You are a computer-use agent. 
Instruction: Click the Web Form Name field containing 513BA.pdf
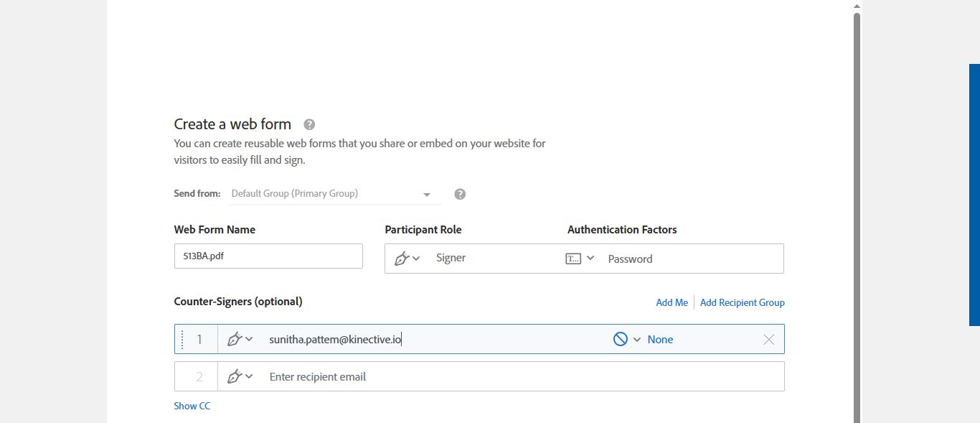pos(268,256)
